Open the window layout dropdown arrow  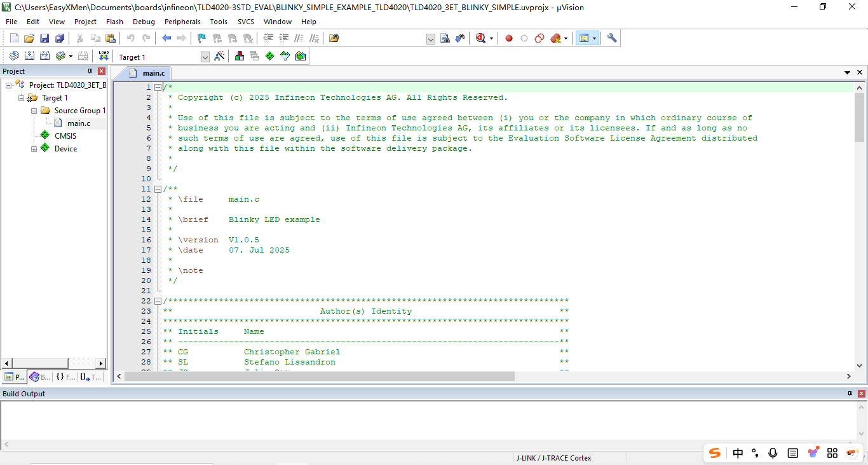594,39
